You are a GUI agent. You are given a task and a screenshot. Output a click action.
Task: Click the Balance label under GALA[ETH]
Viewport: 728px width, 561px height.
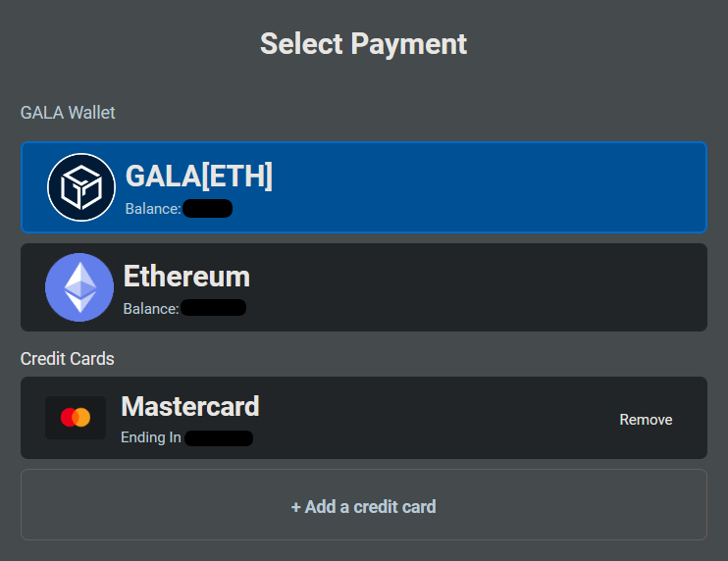coord(153,209)
